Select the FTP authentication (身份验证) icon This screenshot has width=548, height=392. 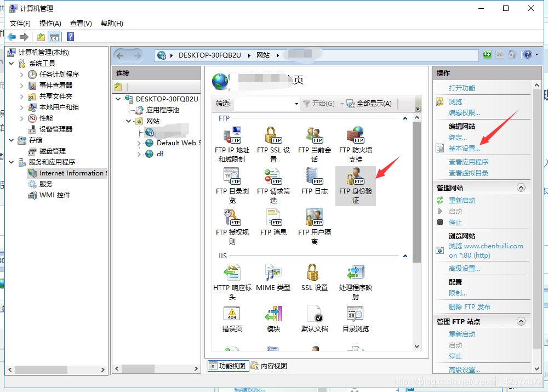tap(356, 186)
